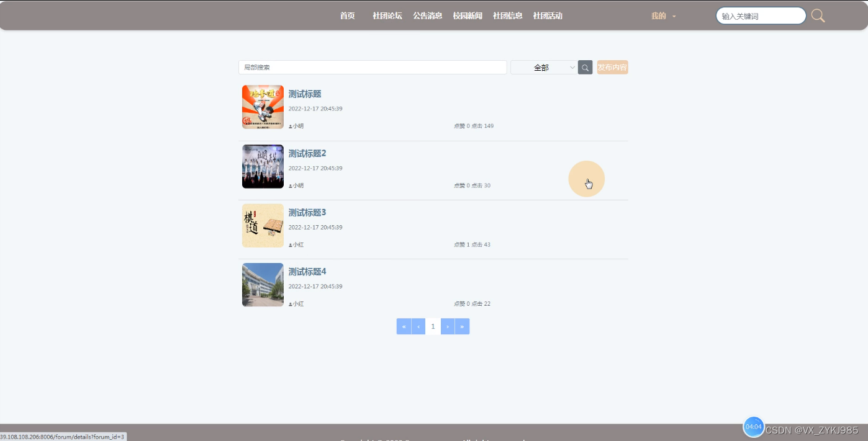Screen dimensions: 868x441
Task: Jump to last page with » button
Action: (x=462, y=326)
